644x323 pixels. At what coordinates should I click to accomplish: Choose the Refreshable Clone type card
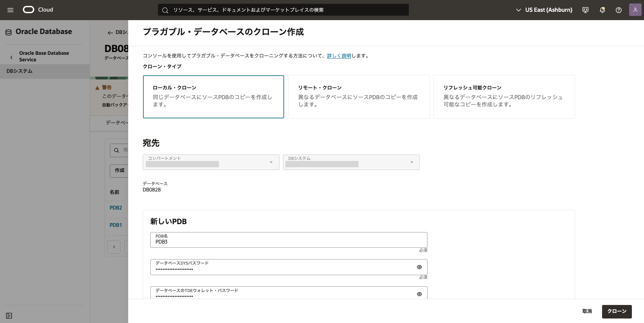tap(504, 97)
